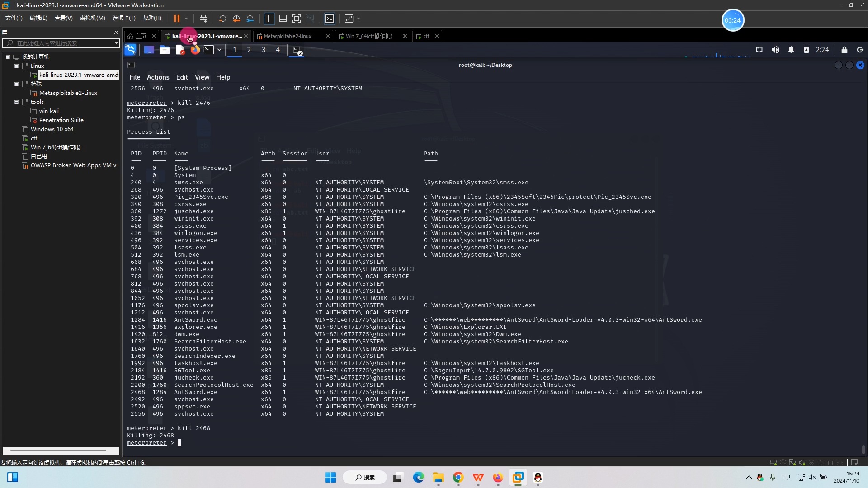The image size is (868, 488).
Task: Open Windows Start menu
Action: pos(331,477)
